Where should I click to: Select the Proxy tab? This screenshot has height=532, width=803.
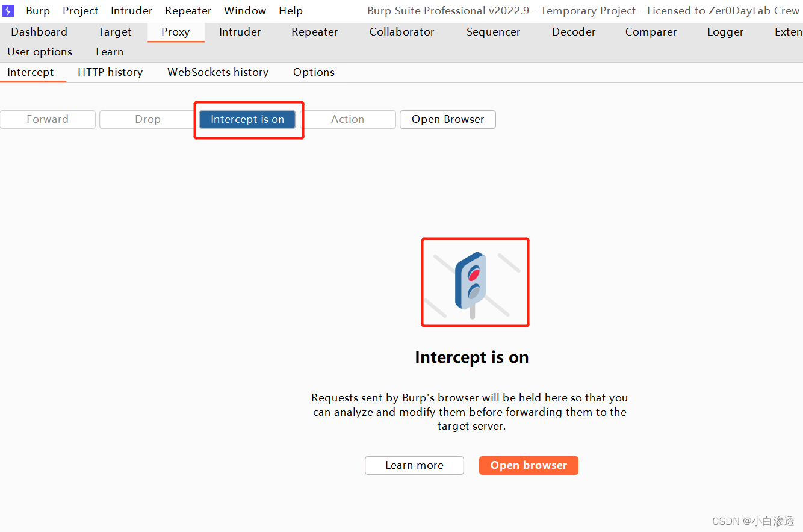176,32
